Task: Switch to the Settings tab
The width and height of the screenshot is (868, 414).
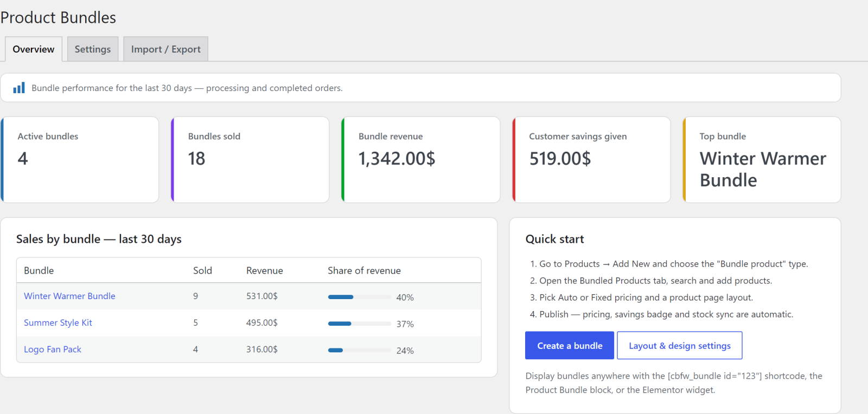Action: [93, 49]
